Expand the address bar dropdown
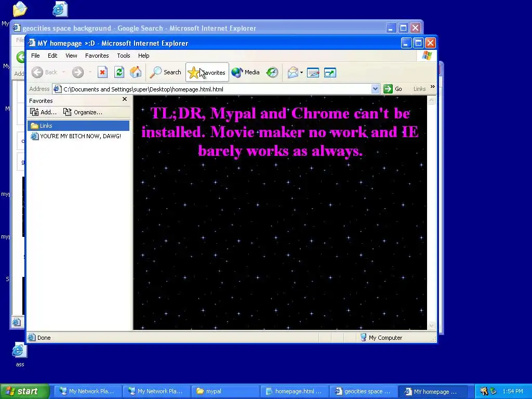The image size is (532, 399). pyautogui.click(x=375, y=89)
